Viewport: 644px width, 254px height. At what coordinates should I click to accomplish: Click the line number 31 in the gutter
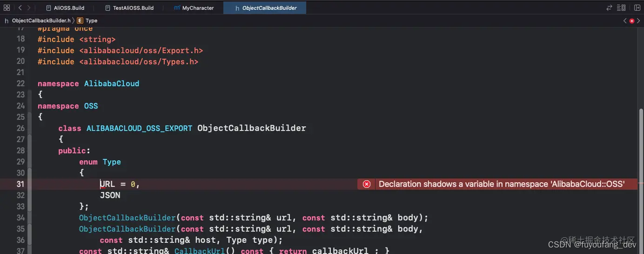(20, 184)
